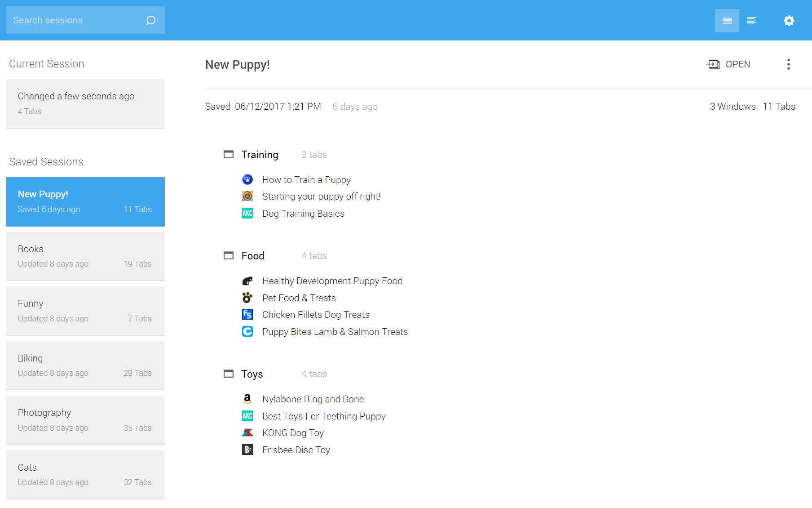Click the Amazon icon beside Nylabone Ring and Bone
The image size is (812, 508).
[x=247, y=399]
